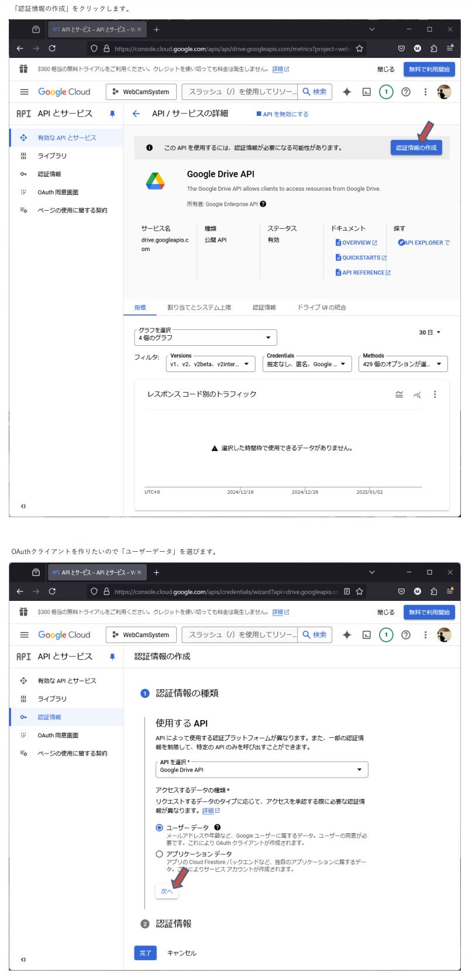Open the API REFERENCE documentation link
This screenshot has width=472, height=980.
click(363, 273)
